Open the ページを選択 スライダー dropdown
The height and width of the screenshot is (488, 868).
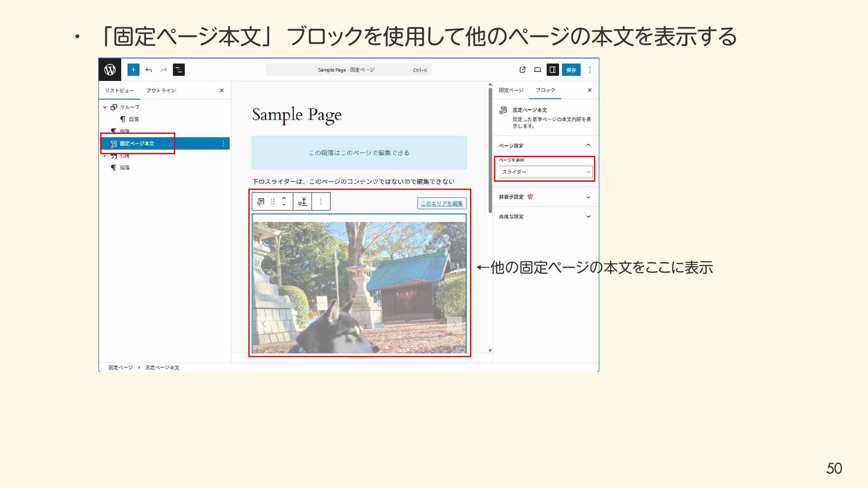545,172
